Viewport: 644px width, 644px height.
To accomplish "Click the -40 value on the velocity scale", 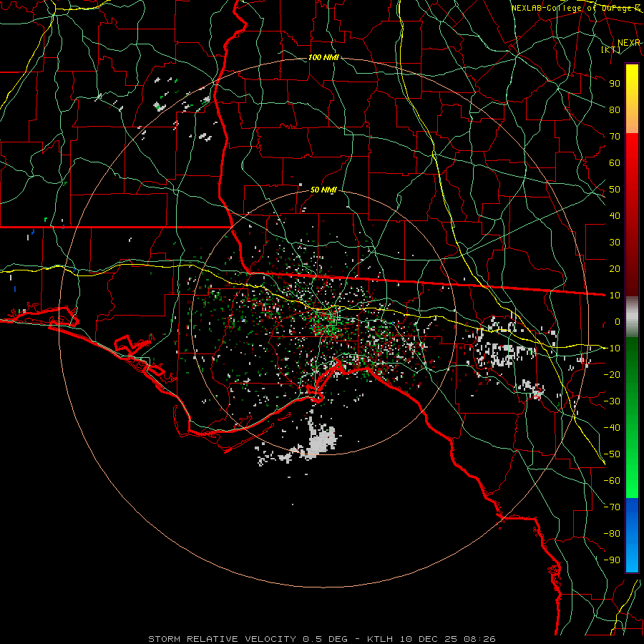I will tap(612, 428).
